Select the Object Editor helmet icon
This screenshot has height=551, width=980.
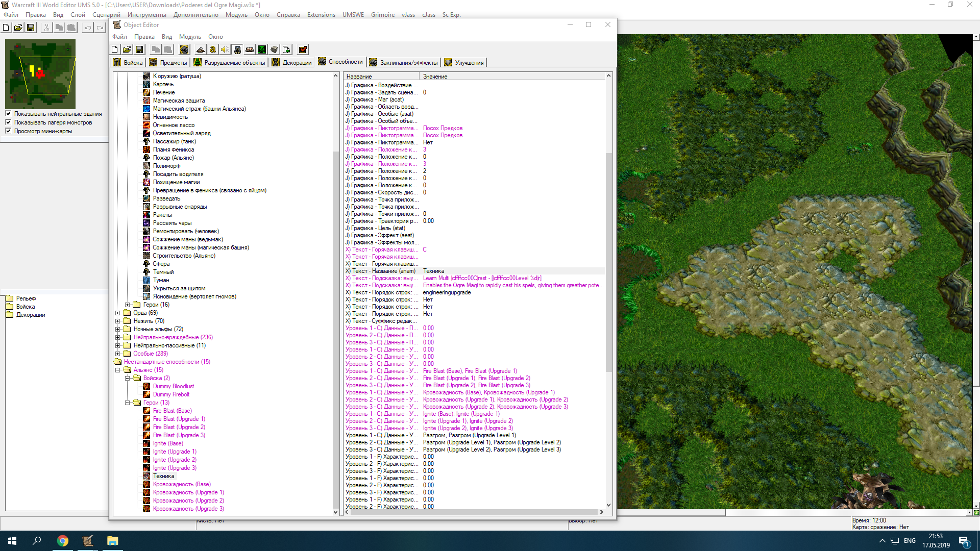[x=237, y=49]
